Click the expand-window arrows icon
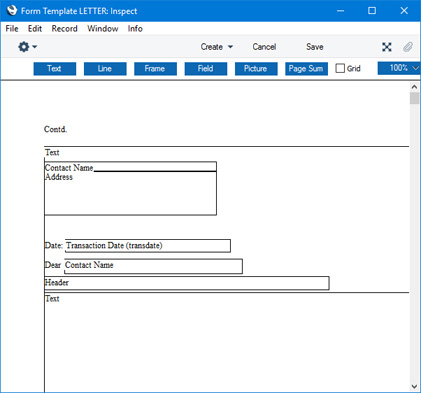This screenshot has width=421, height=393. click(x=387, y=47)
